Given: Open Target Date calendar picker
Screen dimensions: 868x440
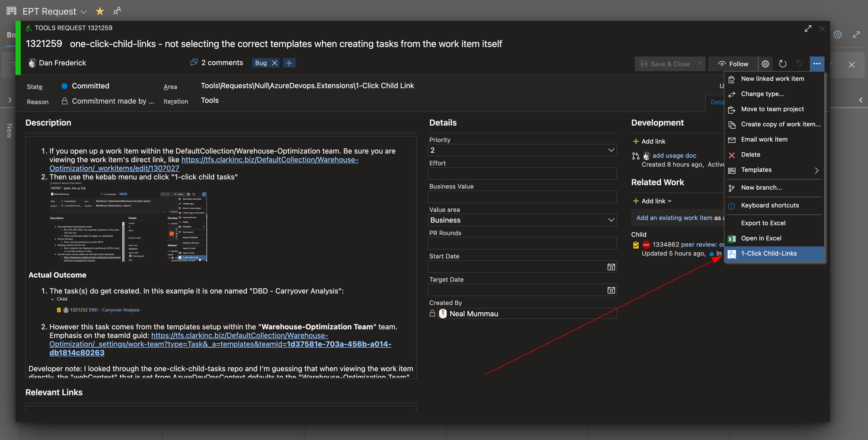Looking at the screenshot, I should tap(611, 290).
